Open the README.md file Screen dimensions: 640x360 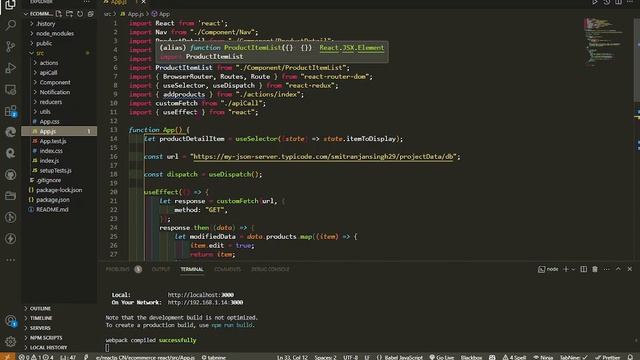(x=52, y=210)
